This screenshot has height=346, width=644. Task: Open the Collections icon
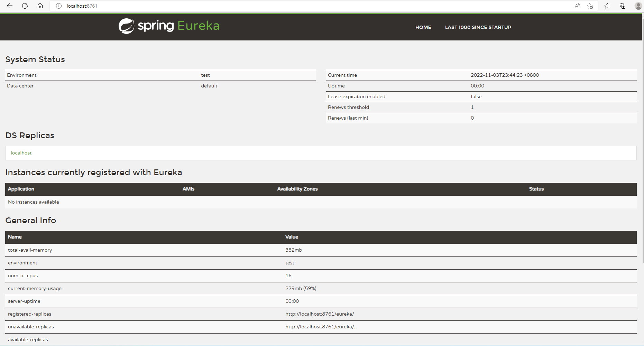coord(623,6)
